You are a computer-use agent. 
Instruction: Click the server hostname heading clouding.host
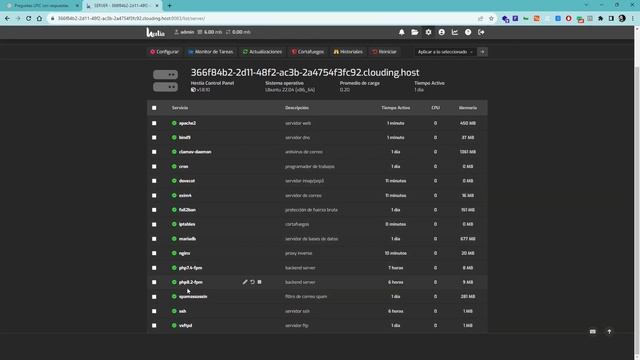click(x=305, y=72)
